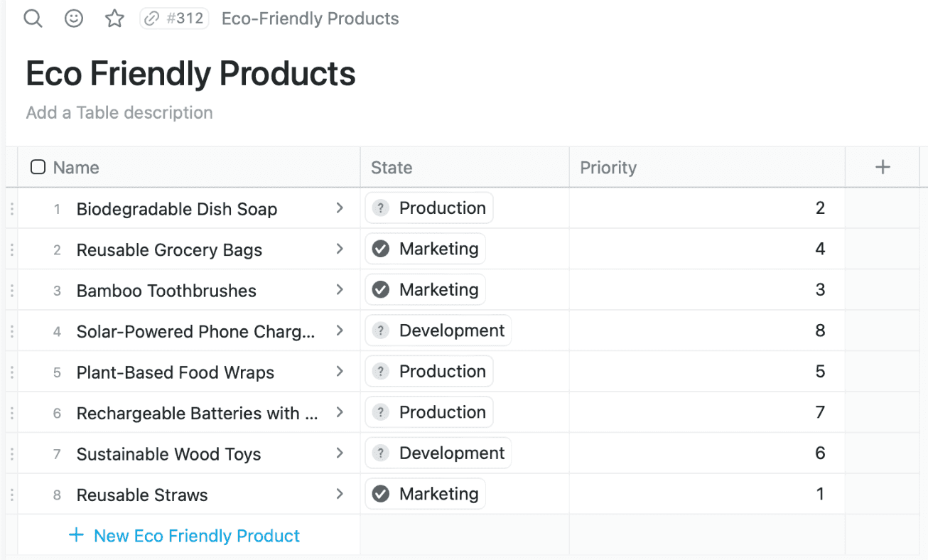Select the Reusable Grocery Bags row checkbox area
Viewport: 928px width, 560px height.
point(11,249)
